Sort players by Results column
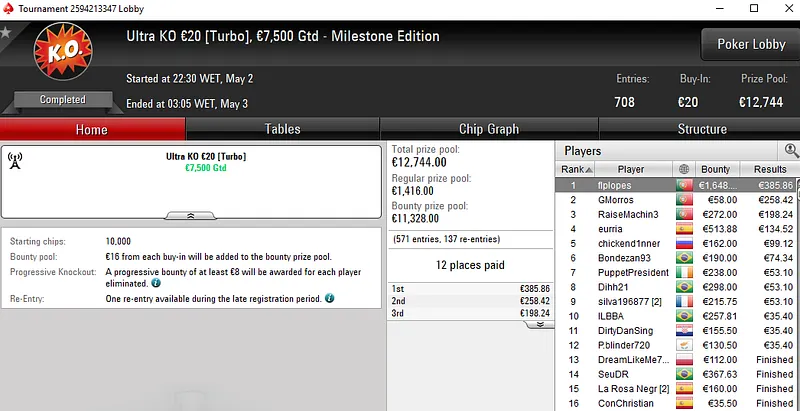This screenshot has width=800, height=411. tap(770, 169)
